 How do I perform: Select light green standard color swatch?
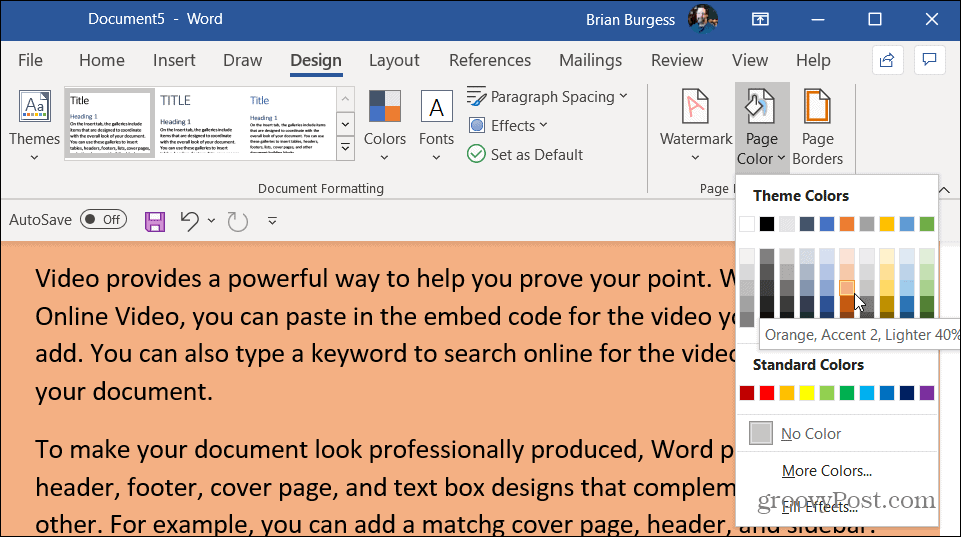click(x=827, y=393)
